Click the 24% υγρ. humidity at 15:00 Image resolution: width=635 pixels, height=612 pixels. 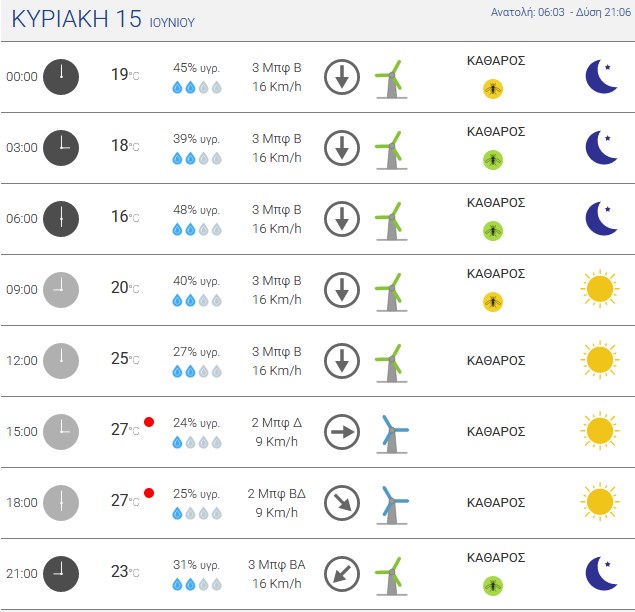(x=196, y=423)
